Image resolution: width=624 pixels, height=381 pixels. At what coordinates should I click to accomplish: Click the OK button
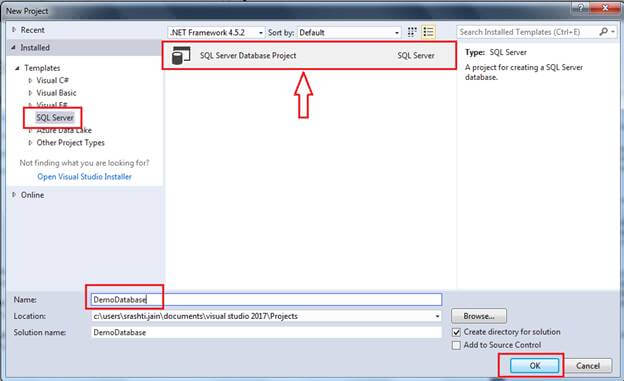(534, 365)
